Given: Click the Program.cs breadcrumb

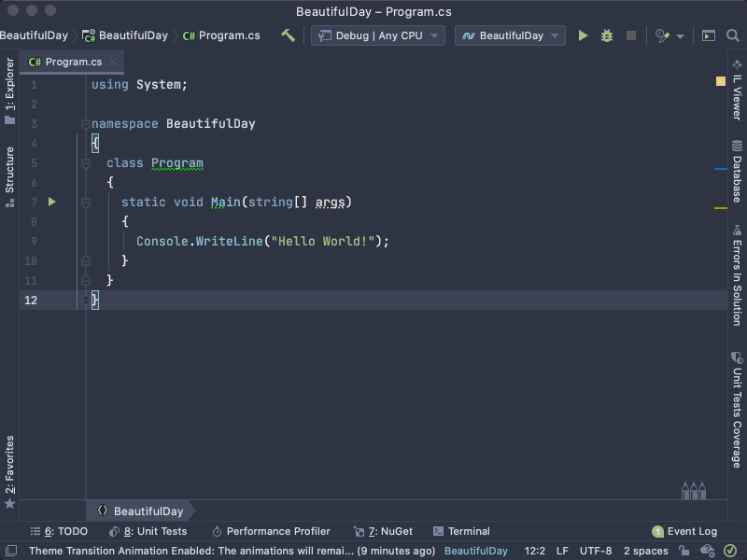Looking at the screenshot, I should 221,35.
